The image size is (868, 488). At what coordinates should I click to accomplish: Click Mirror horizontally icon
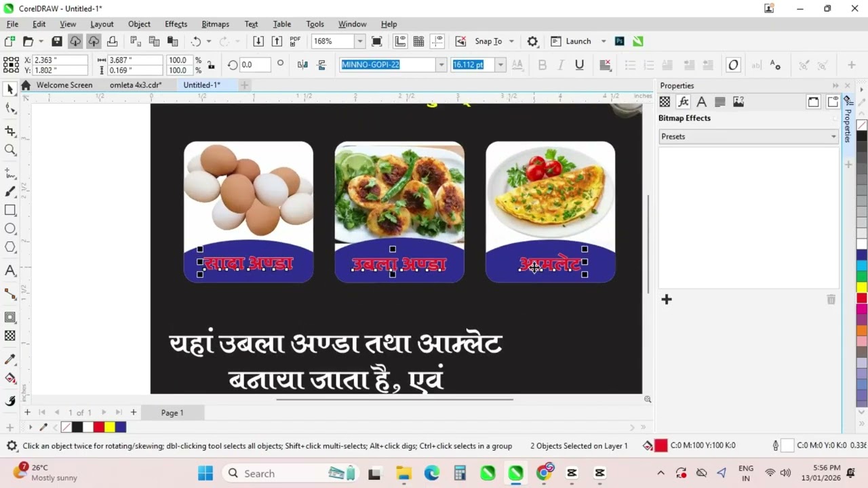302,65
